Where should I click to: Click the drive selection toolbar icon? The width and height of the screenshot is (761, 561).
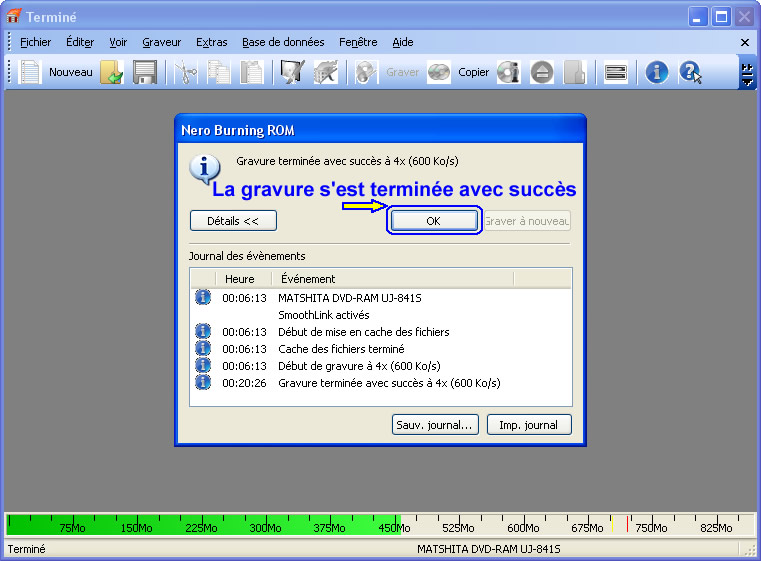[x=617, y=72]
